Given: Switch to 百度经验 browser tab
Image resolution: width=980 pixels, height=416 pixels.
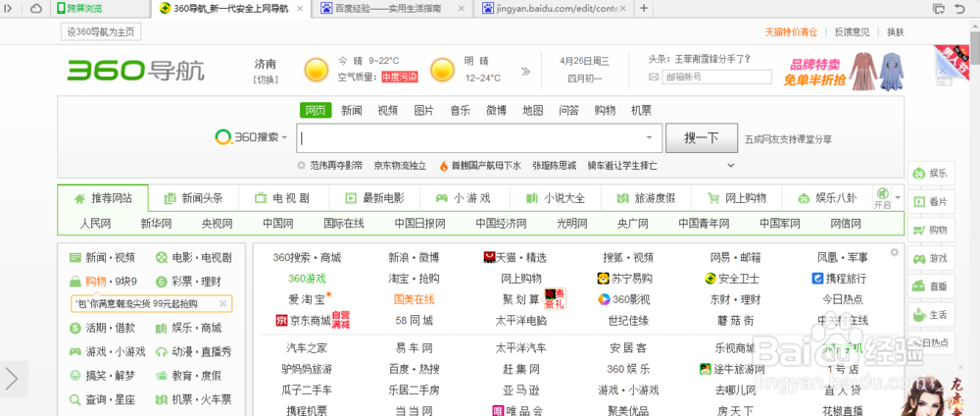Looking at the screenshot, I should [391, 9].
